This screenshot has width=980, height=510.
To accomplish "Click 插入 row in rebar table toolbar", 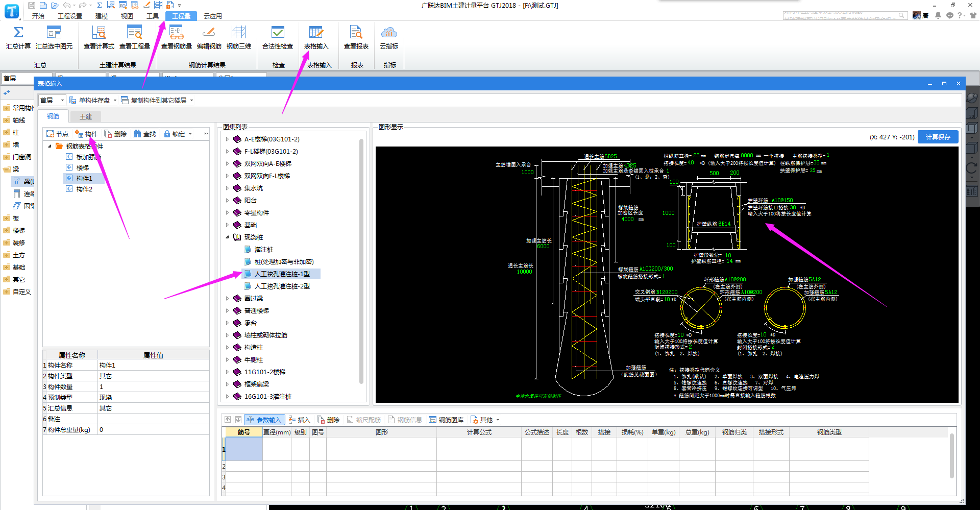I will point(299,420).
